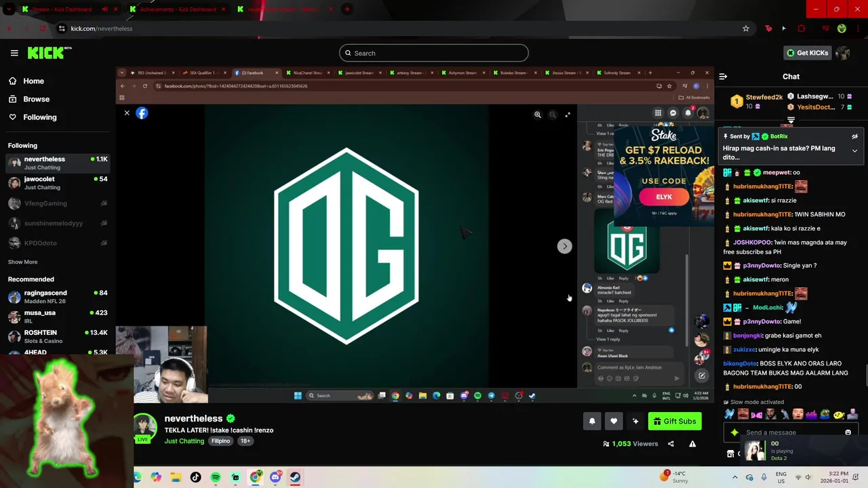The height and width of the screenshot is (488, 868).
Task: Click the KICK logo
Action: point(49,53)
